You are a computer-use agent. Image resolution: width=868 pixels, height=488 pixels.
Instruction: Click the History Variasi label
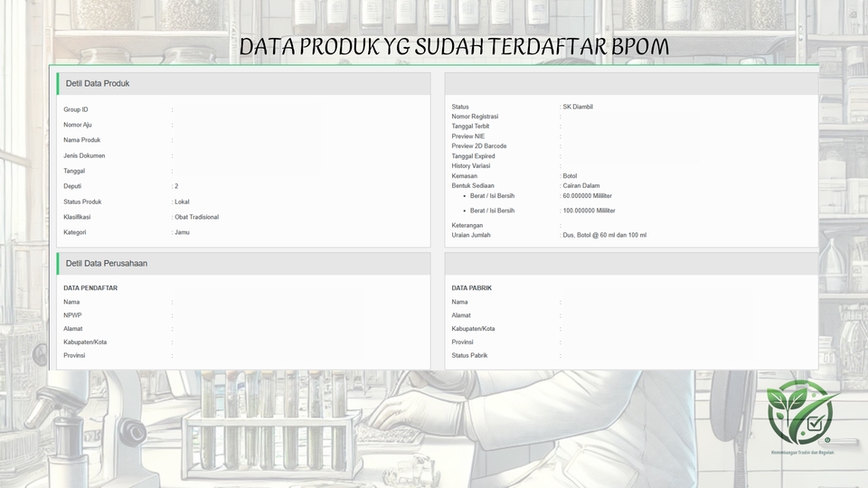tap(473, 166)
